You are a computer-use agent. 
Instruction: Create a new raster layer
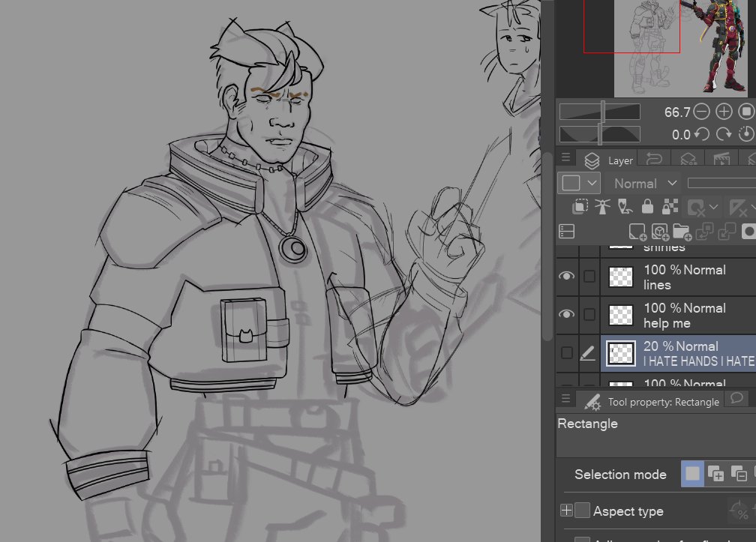pyautogui.click(x=637, y=231)
